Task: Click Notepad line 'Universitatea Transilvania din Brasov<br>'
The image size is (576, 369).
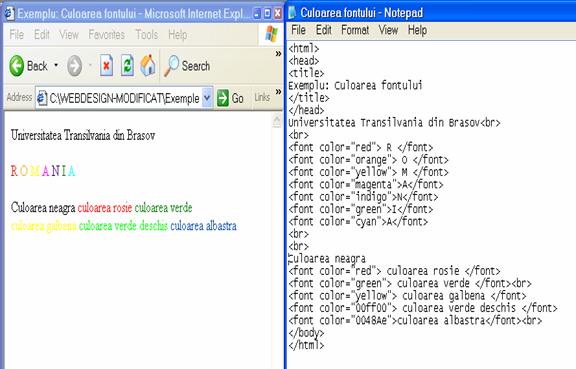Action: pos(394,122)
